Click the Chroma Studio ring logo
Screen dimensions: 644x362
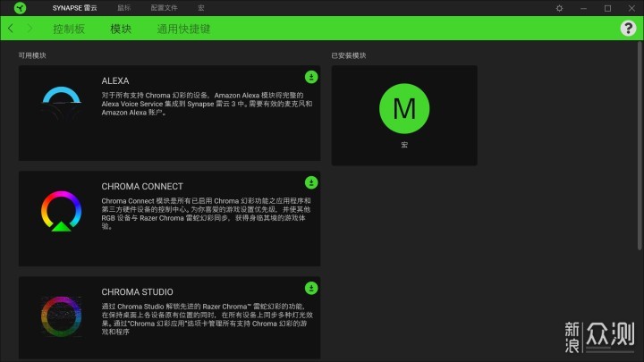[61, 316]
